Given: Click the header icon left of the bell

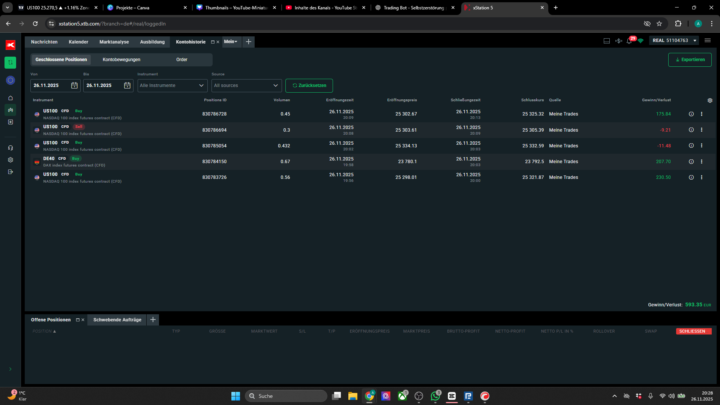Looking at the screenshot, I should click(618, 41).
